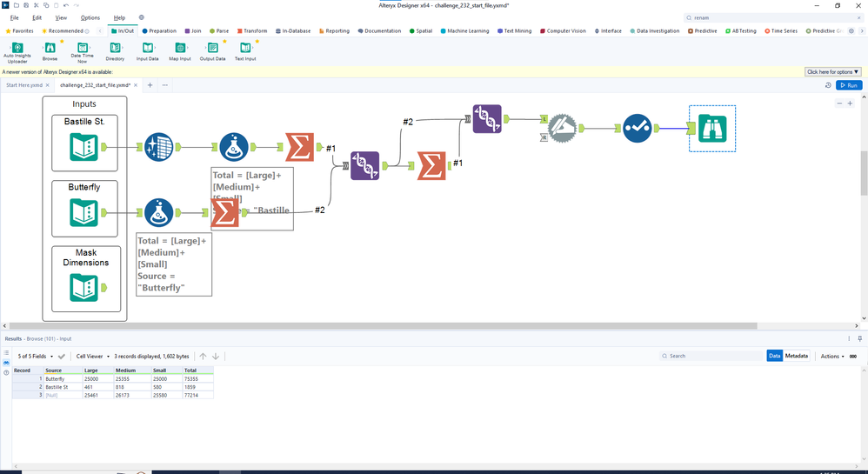
Task: Open workflow run history clock icon
Action: (x=828, y=85)
